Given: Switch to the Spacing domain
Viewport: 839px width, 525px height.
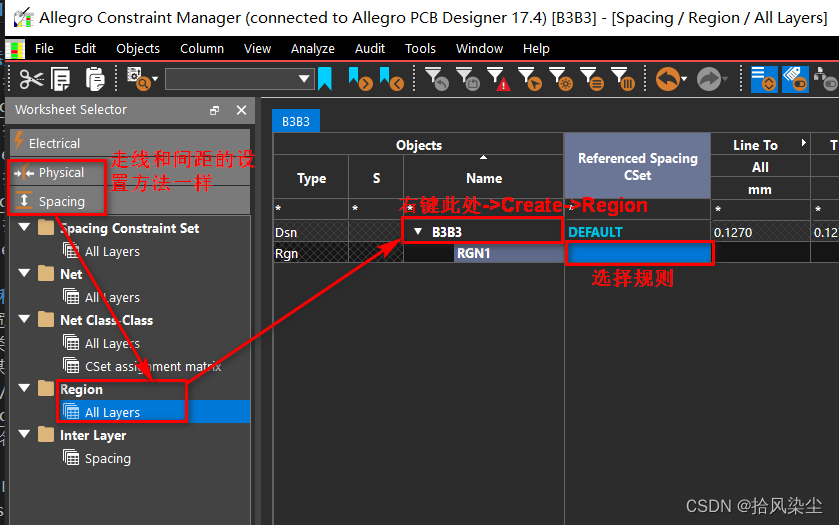Looking at the screenshot, I should click(130, 201).
